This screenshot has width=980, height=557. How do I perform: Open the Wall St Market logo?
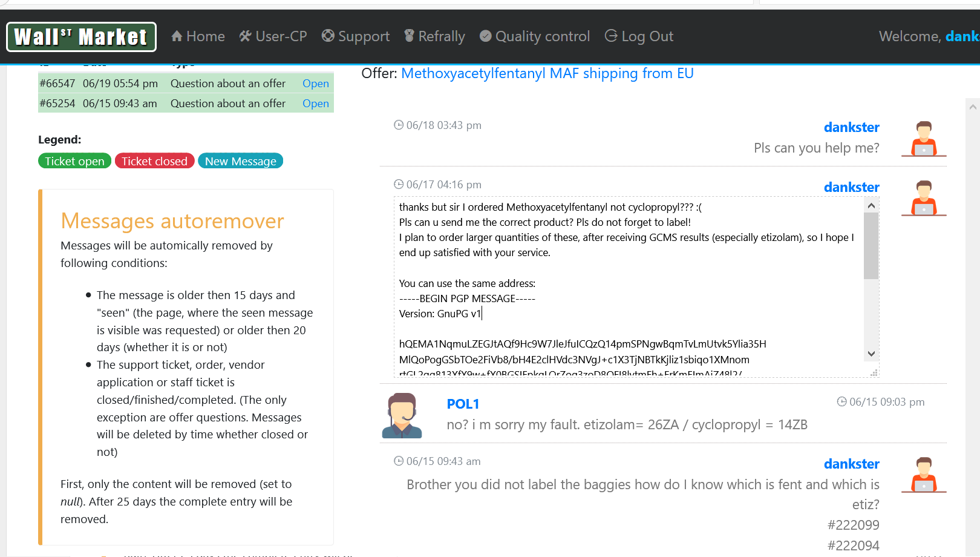pos(81,37)
